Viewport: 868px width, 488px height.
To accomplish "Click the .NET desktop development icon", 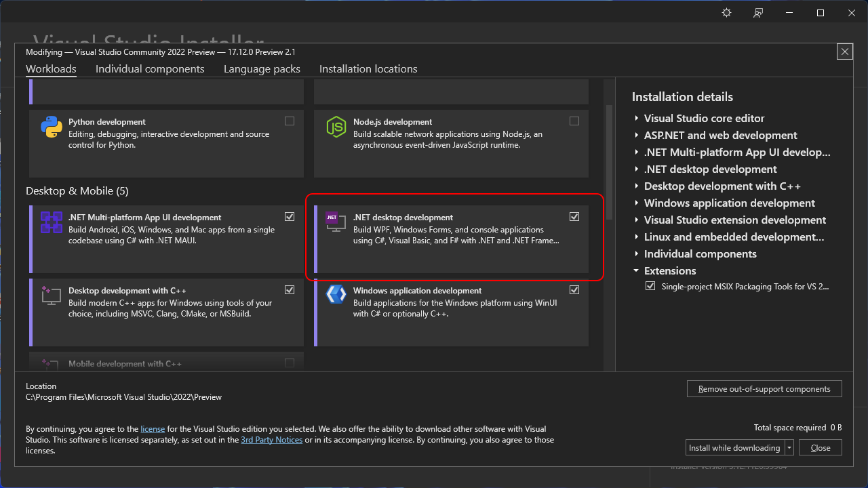I will pyautogui.click(x=336, y=221).
